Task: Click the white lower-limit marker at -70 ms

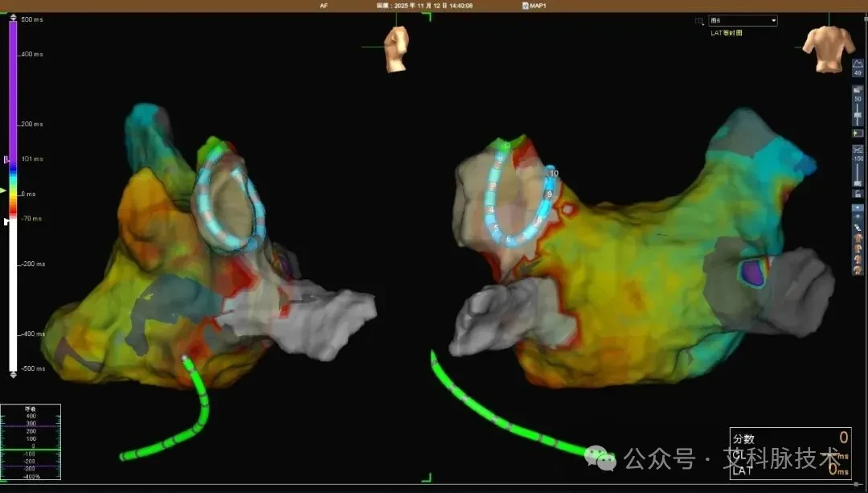Action: click(x=6, y=222)
